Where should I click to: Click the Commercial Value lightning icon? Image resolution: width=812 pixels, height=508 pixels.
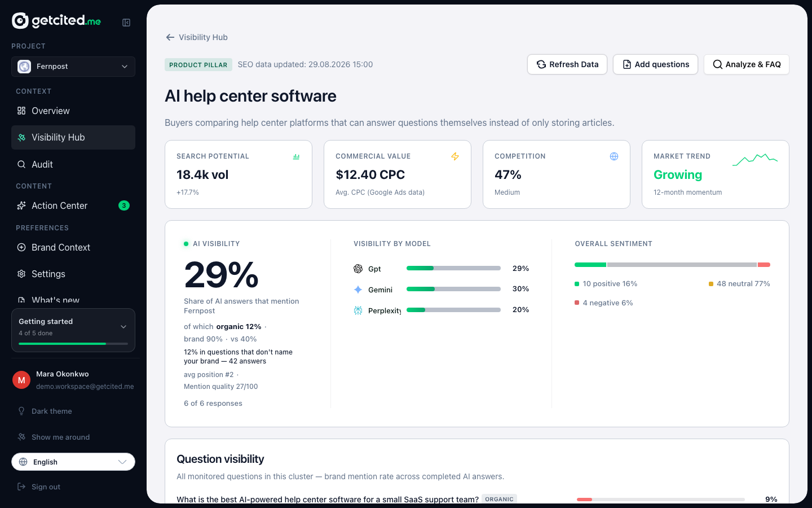(455, 156)
